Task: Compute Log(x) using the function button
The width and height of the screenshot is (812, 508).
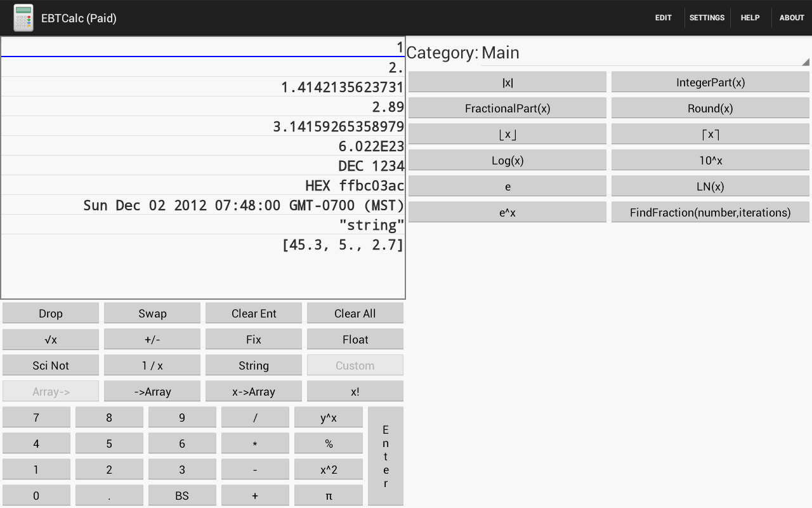Action: click(507, 159)
